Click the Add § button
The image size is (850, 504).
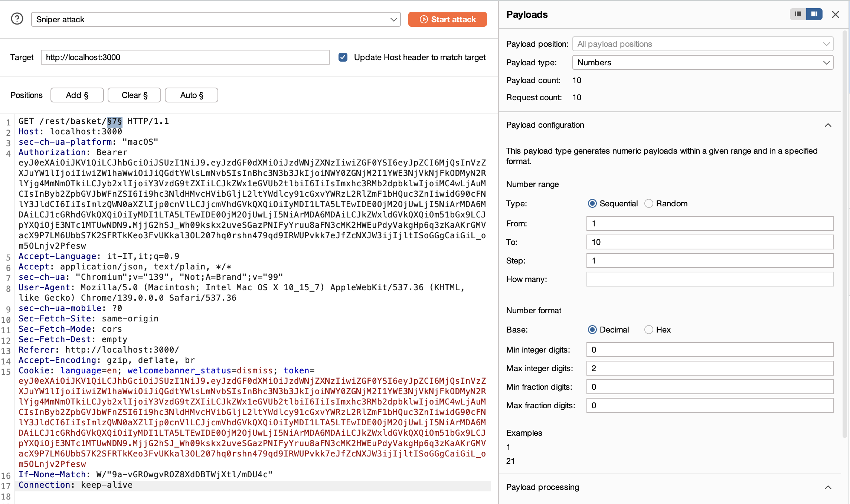coord(77,95)
